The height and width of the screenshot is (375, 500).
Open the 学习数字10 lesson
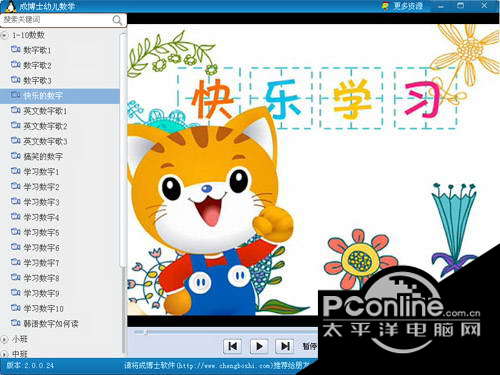(x=43, y=309)
